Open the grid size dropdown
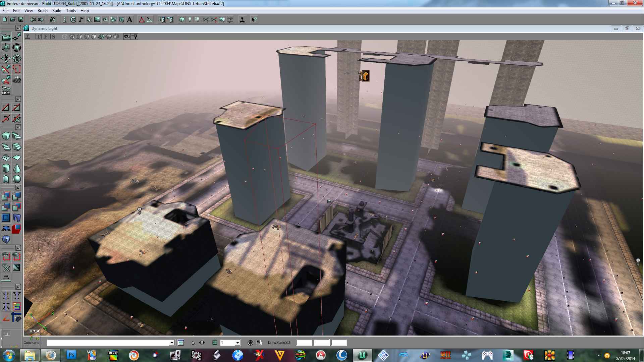Image resolution: width=644 pixels, height=362 pixels. (237, 343)
